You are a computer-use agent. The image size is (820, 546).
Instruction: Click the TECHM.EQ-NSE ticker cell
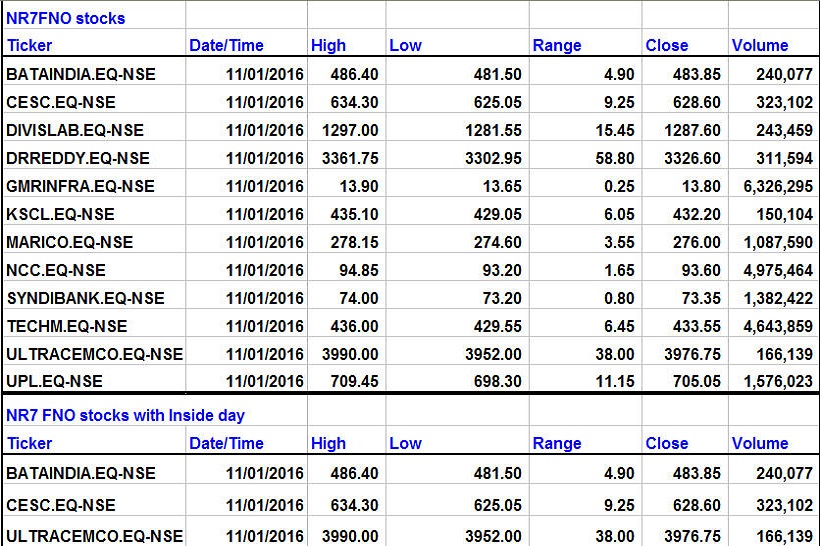[67, 326]
